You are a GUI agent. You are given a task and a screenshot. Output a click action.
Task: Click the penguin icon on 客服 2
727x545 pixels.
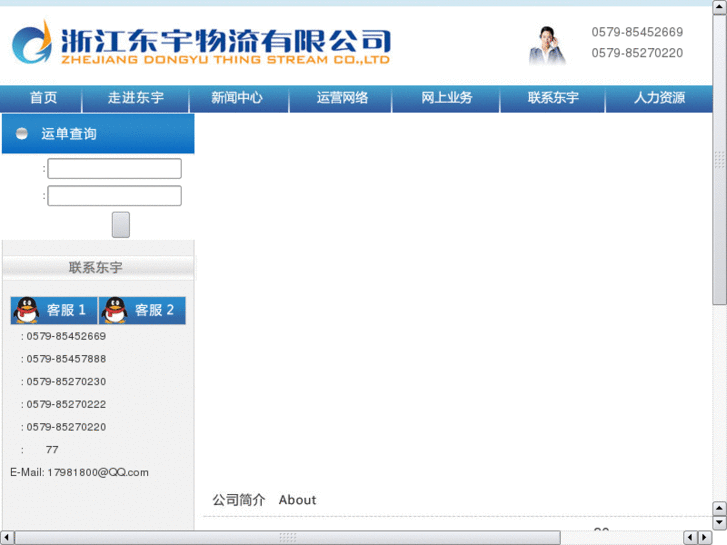[115, 310]
